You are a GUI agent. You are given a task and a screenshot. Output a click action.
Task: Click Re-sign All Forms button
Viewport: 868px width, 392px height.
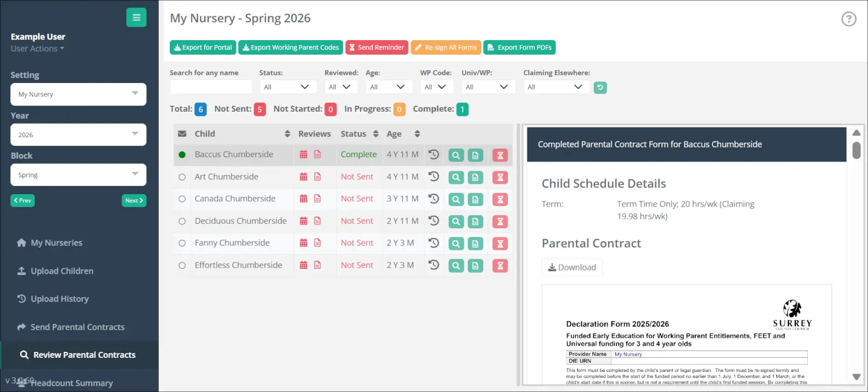click(x=446, y=48)
